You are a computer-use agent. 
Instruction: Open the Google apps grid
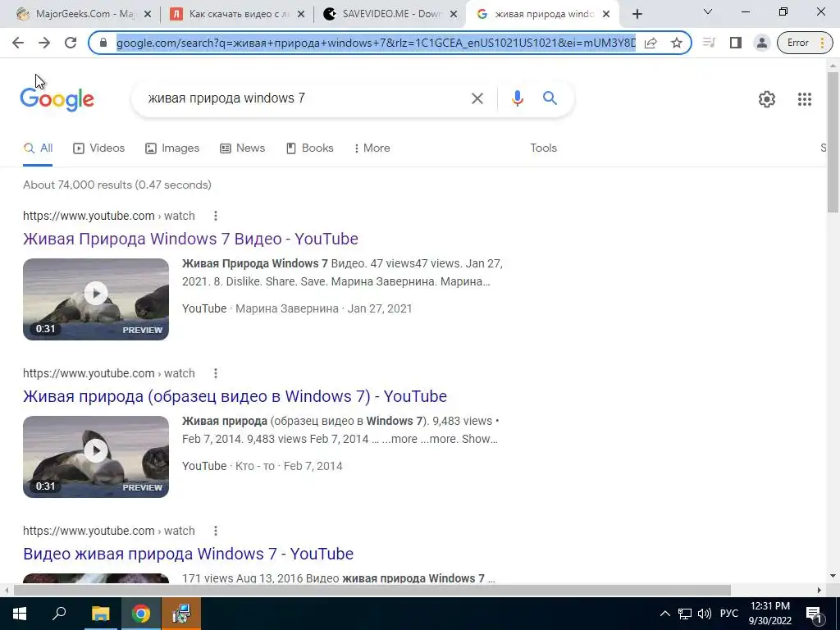click(804, 99)
